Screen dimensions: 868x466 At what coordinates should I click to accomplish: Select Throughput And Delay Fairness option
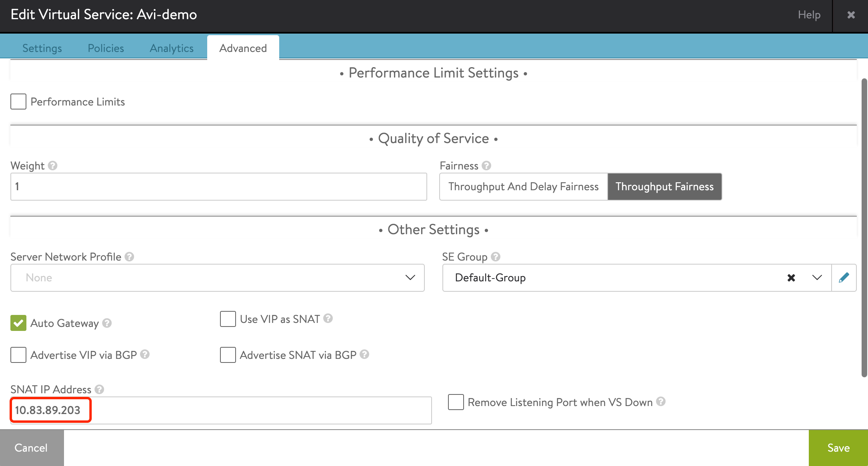point(524,187)
